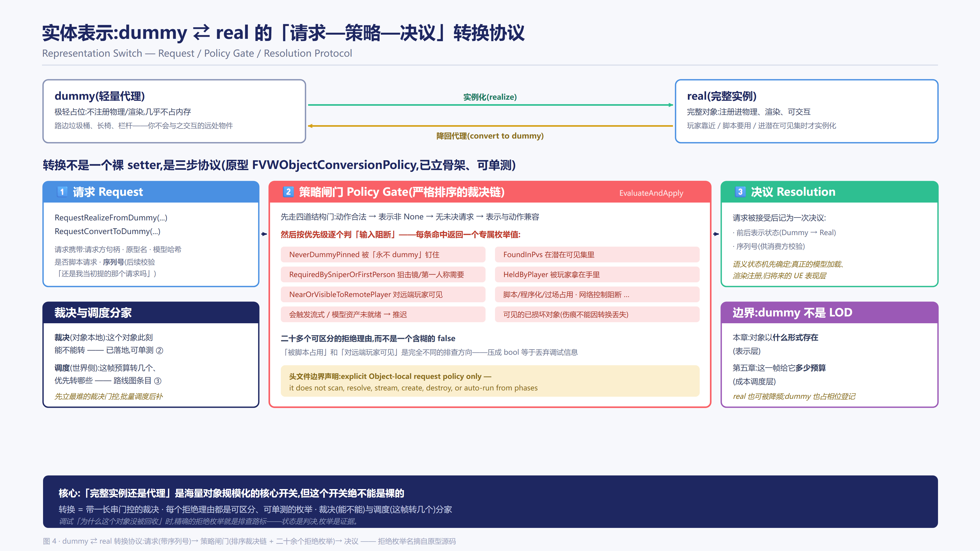Click the subtitle Representation Switch — Request / Policy Gate

pyautogui.click(x=197, y=53)
